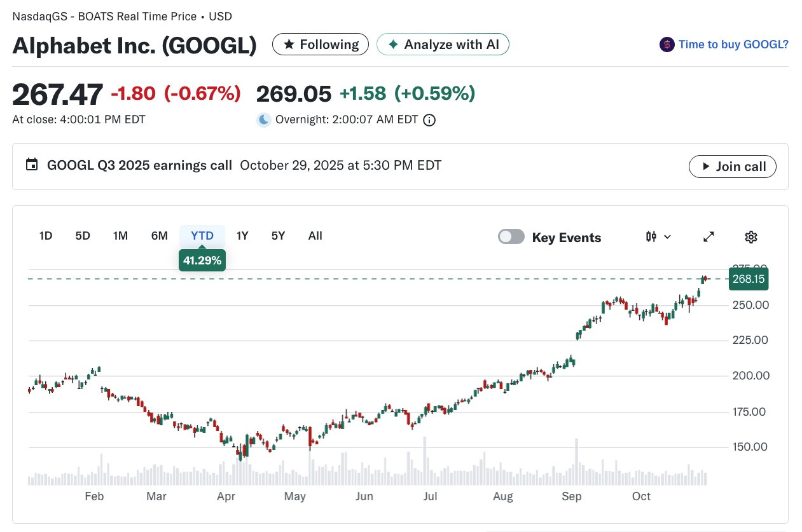Click the 267.47 closing price
Image resolution: width=802 pixels, height=532 pixels.
57,95
